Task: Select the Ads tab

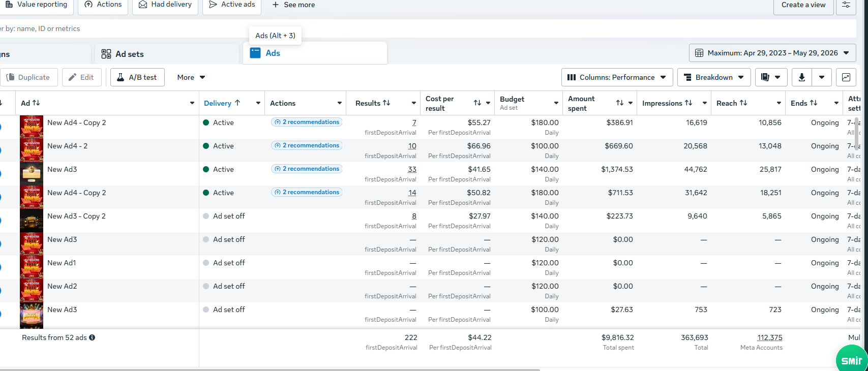Action: [315, 53]
